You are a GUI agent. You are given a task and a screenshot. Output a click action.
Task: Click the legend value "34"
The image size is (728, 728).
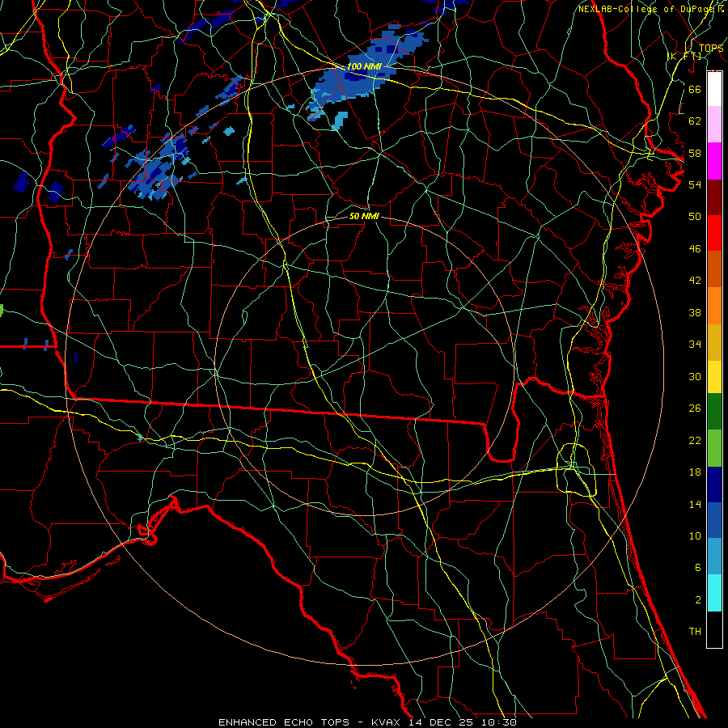pyautogui.click(x=695, y=345)
